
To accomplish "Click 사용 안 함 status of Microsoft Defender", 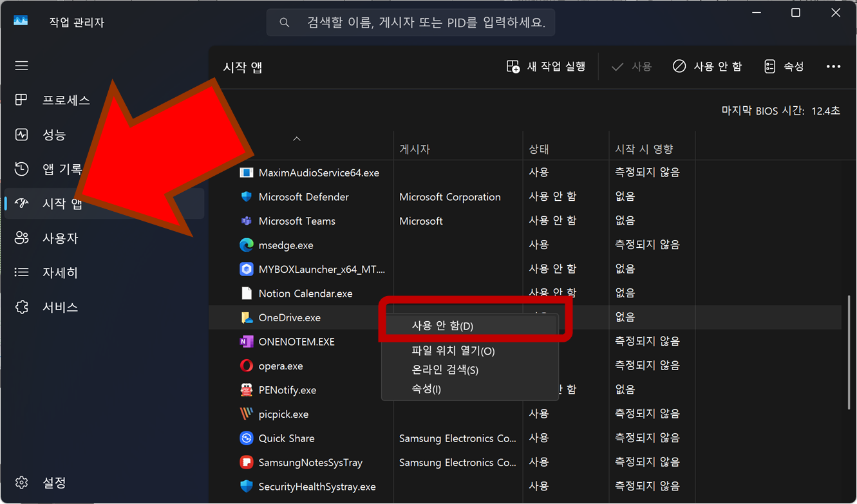I will pyautogui.click(x=552, y=196).
